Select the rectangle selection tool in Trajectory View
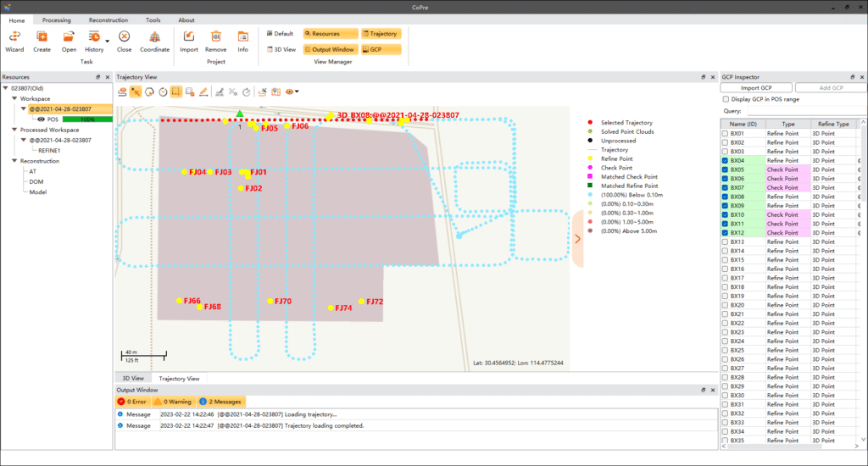The height and width of the screenshot is (466, 868). point(176,92)
